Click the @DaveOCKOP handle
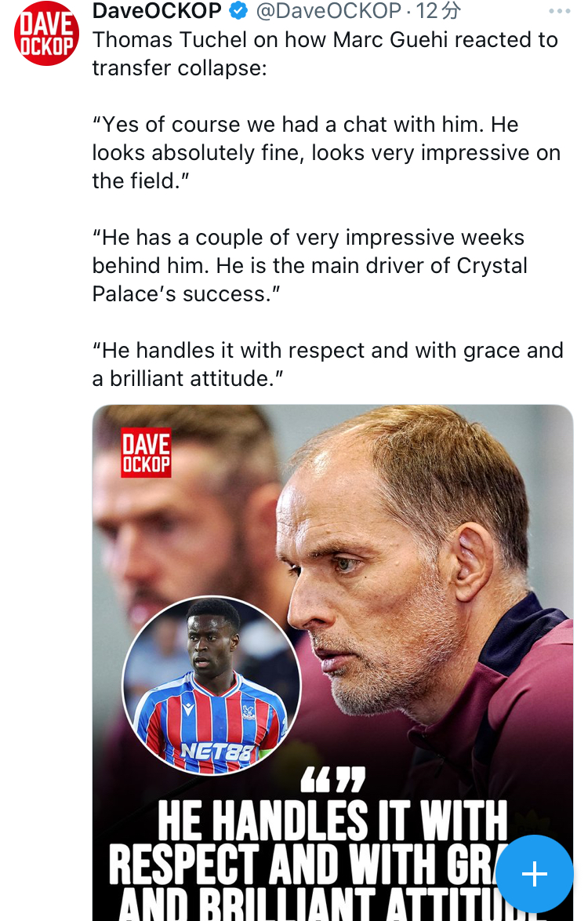The image size is (588, 921). point(328,11)
